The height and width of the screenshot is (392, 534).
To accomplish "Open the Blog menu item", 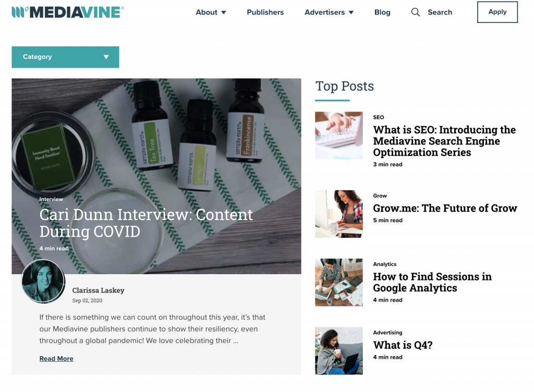I will pos(382,13).
